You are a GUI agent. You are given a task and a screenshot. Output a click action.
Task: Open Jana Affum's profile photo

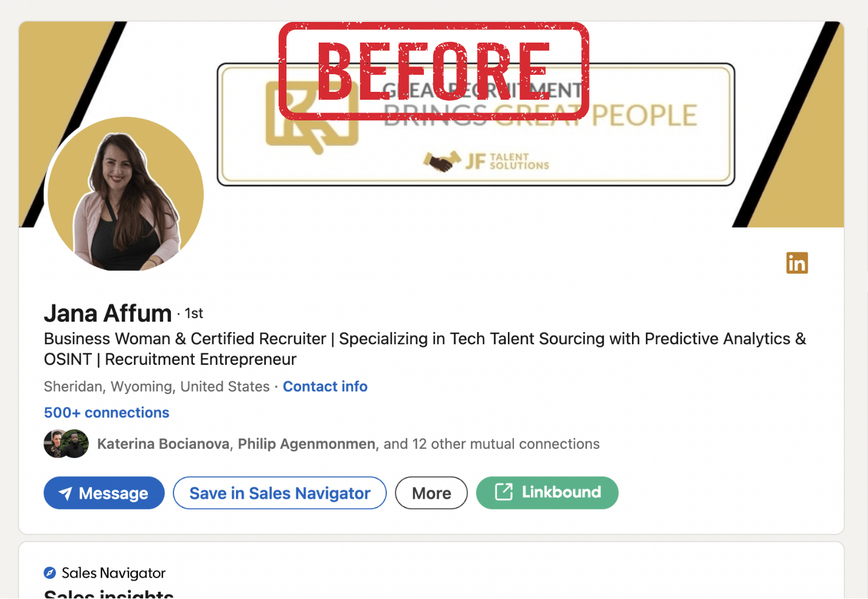[125, 194]
